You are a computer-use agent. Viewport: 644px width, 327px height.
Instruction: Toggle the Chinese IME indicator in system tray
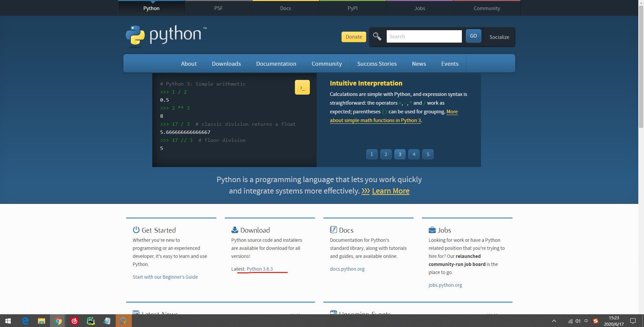(586, 321)
